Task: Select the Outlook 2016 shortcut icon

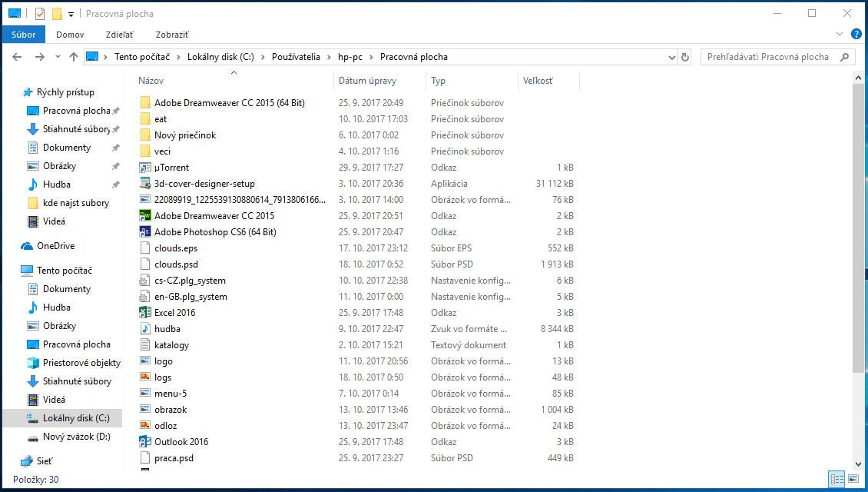Action: (x=145, y=441)
